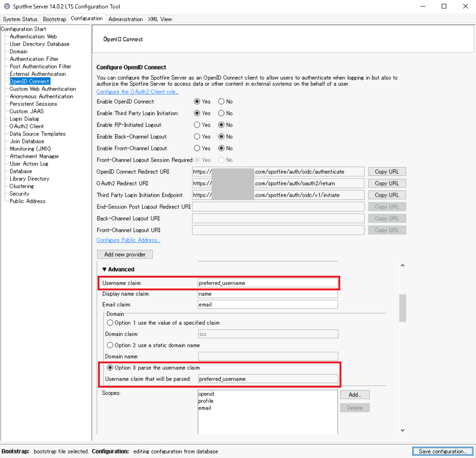Select Persistent Sessions node

pyautogui.click(x=33, y=104)
